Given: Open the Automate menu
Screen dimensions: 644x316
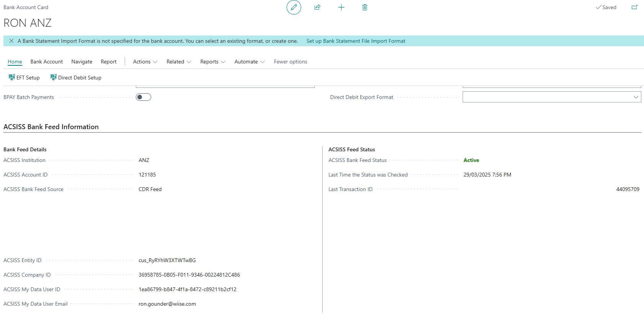Looking at the screenshot, I should click(249, 62).
